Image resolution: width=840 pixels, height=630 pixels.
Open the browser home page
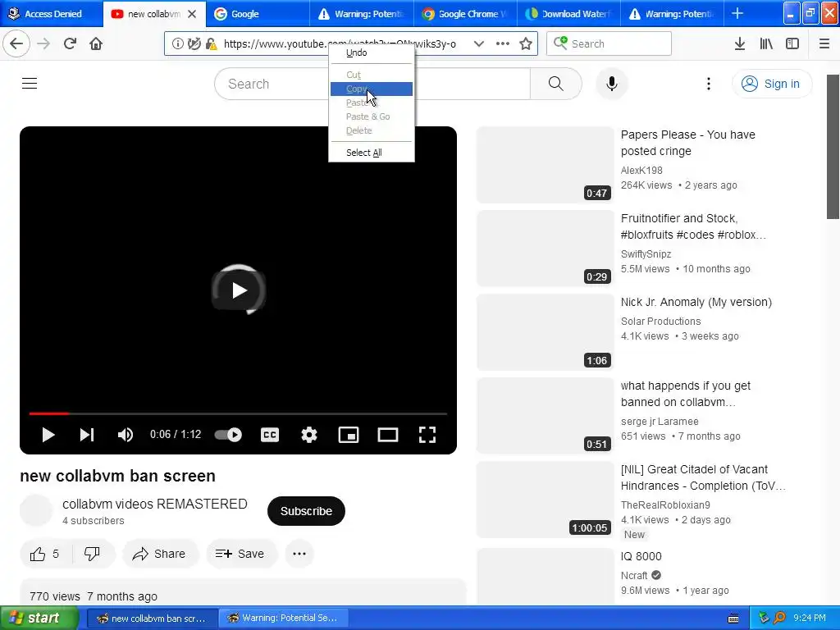(96, 43)
